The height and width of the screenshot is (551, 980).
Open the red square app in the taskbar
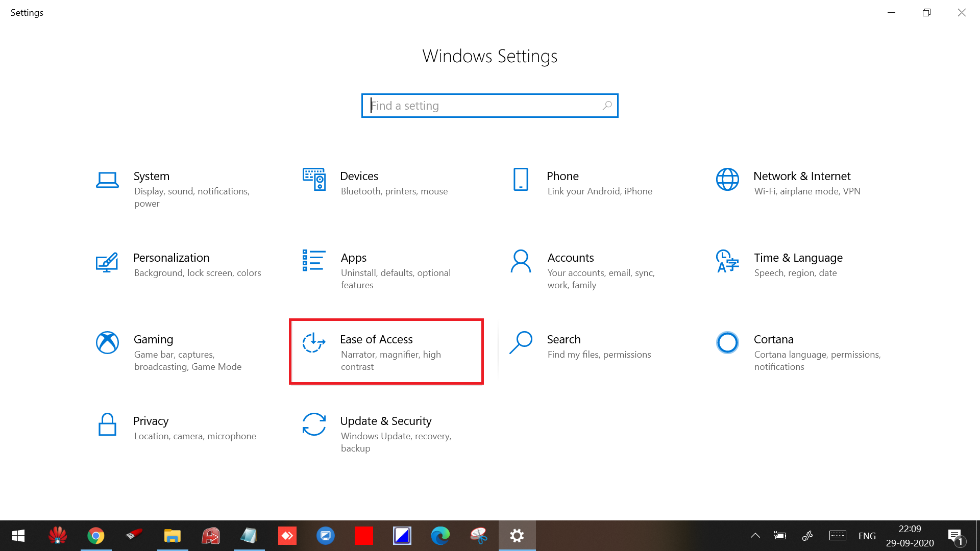tap(364, 536)
